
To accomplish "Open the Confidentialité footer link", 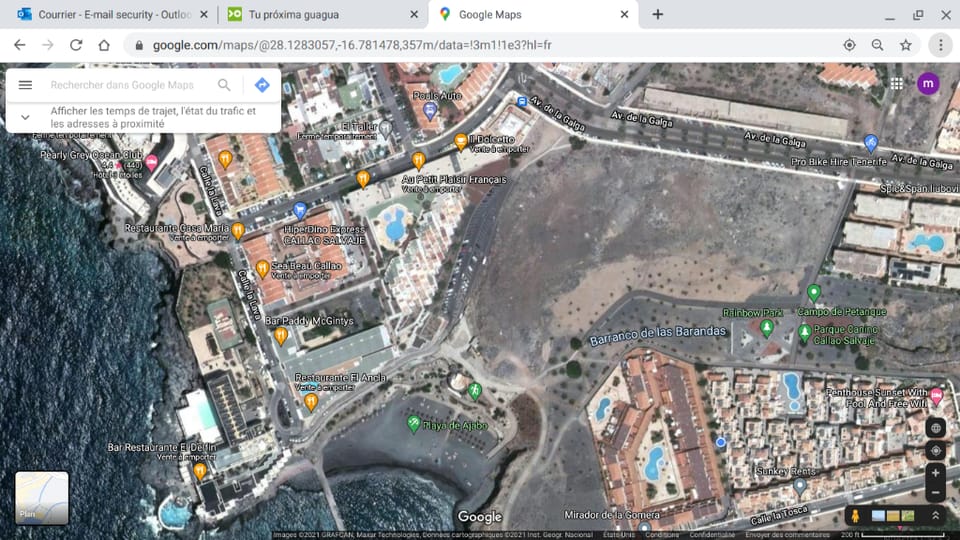I will click(712, 535).
